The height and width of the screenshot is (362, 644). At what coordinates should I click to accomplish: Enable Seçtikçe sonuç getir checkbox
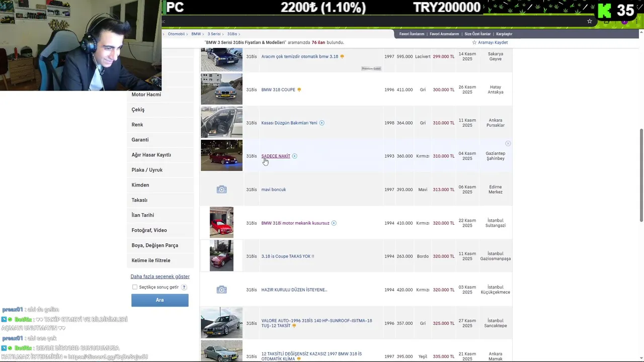point(135,287)
